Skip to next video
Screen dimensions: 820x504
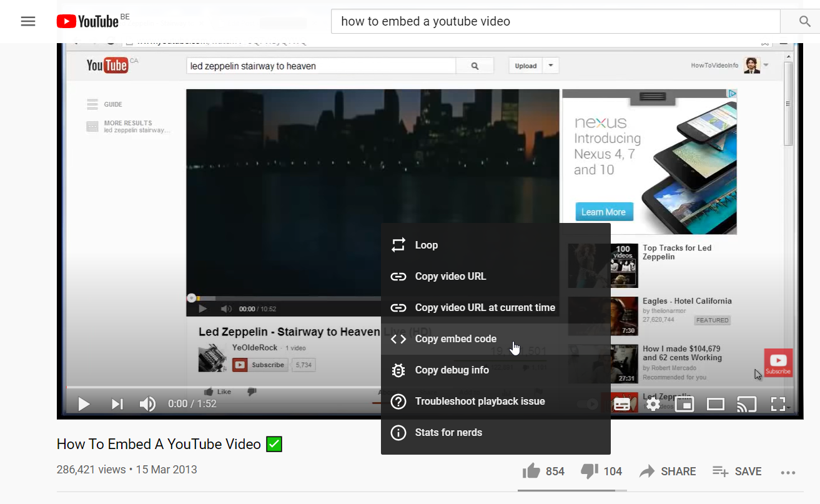point(117,404)
